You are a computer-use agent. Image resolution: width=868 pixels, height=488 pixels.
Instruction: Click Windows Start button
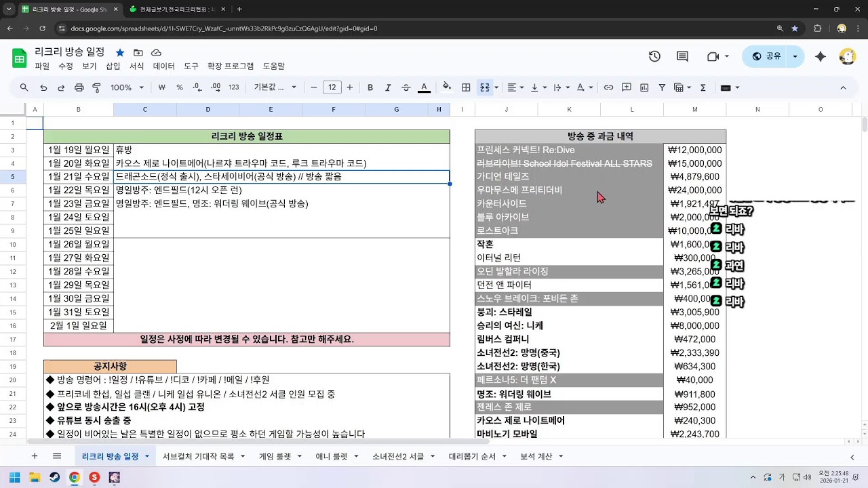point(14,477)
